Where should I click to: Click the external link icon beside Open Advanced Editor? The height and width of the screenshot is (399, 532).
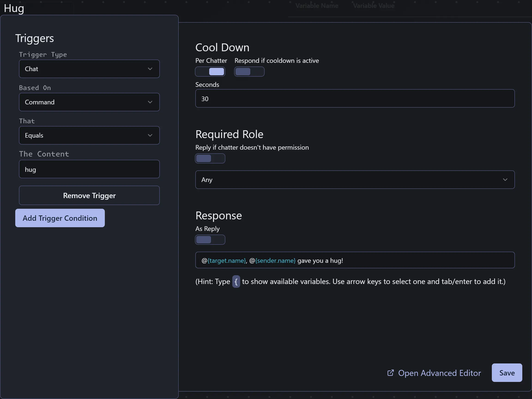(x=390, y=373)
